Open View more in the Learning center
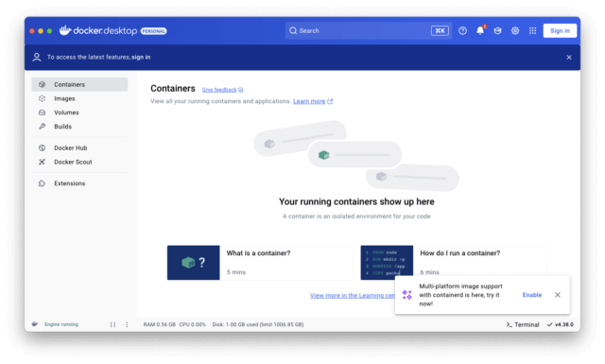This screenshot has width=605, height=364. point(353,296)
